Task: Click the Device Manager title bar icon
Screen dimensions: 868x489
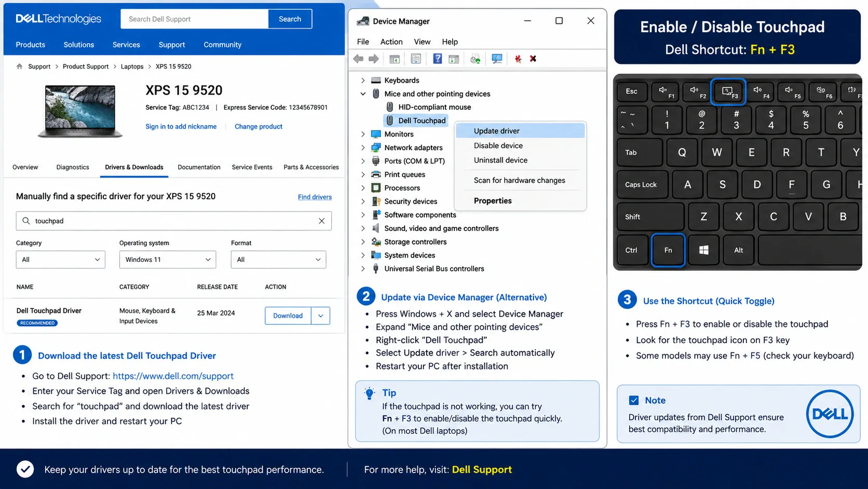Action: click(363, 21)
